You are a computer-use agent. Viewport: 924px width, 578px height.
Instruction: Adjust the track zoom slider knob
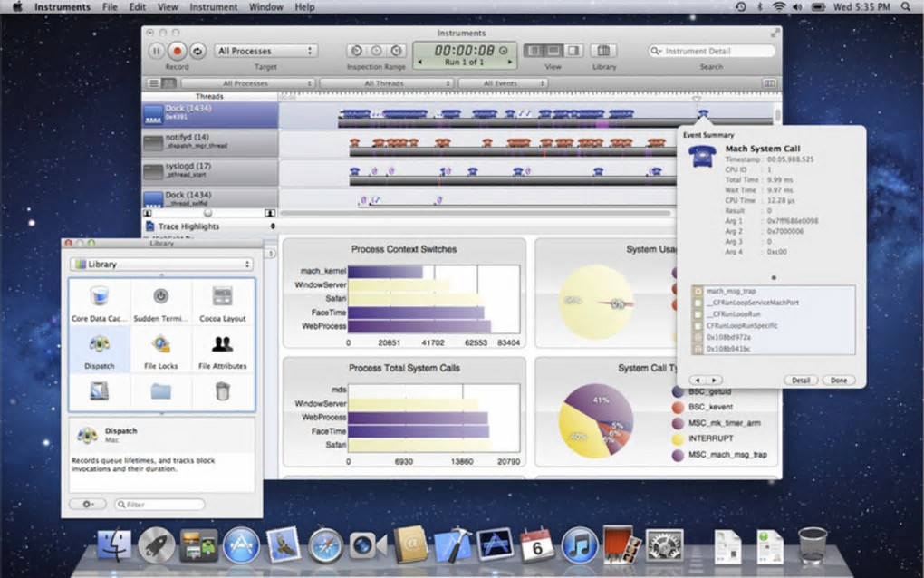tap(207, 213)
